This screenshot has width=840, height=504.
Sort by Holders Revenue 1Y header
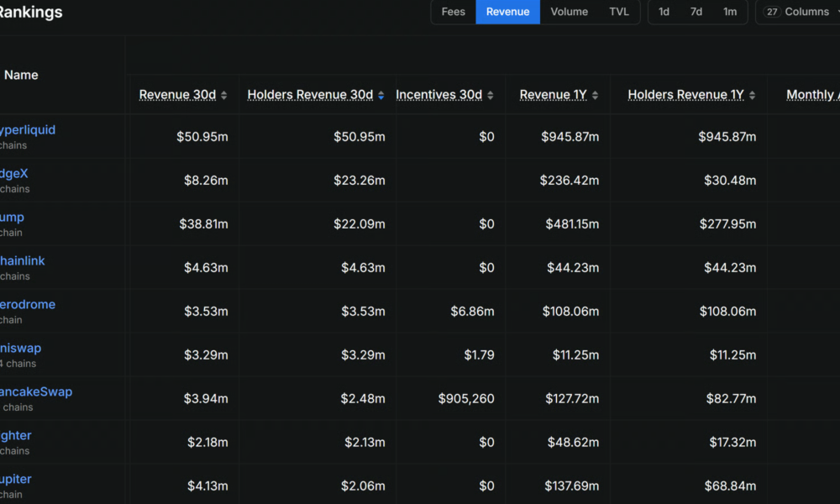coord(685,95)
